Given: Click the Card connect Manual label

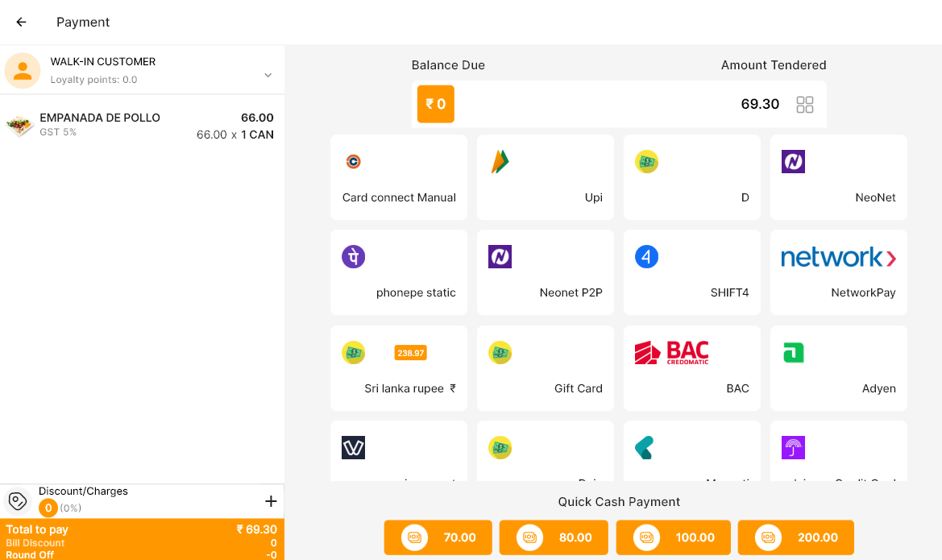Looking at the screenshot, I should [399, 197].
